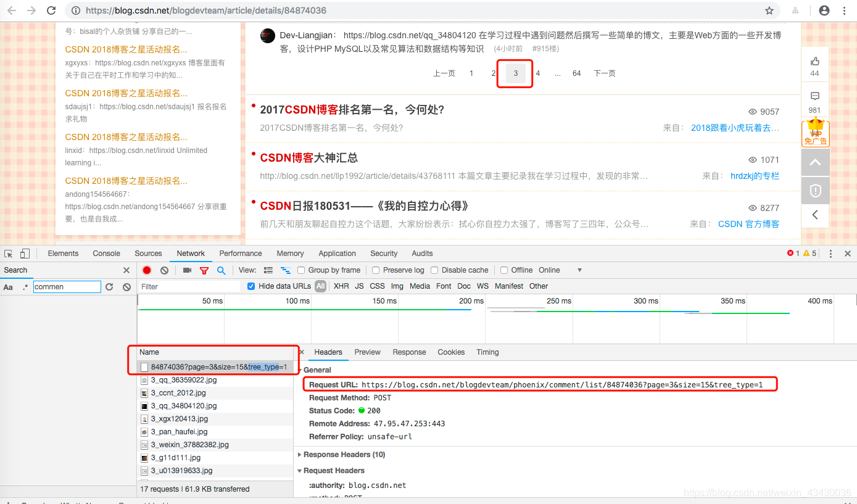The height and width of the screenshot is (504, 857).
Task: Click the browser address bar URL
Action: pos(206,10)
